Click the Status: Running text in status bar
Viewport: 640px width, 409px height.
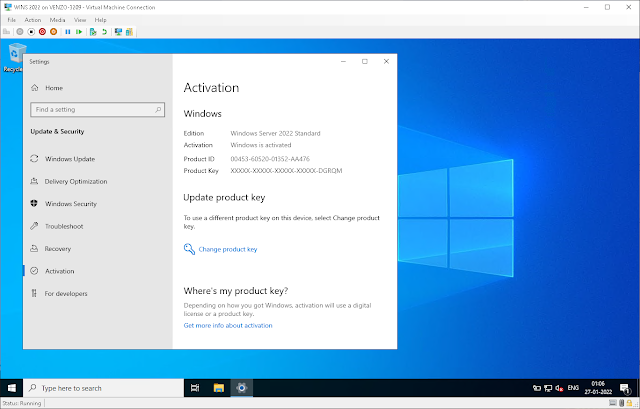(x=22, y=403)
